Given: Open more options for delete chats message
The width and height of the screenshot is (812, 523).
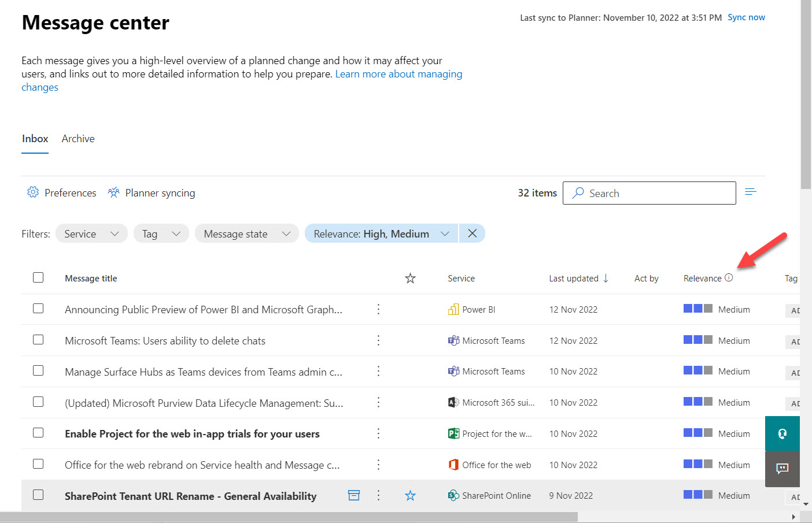Looking at the screenshot, I should click(378, 340).
